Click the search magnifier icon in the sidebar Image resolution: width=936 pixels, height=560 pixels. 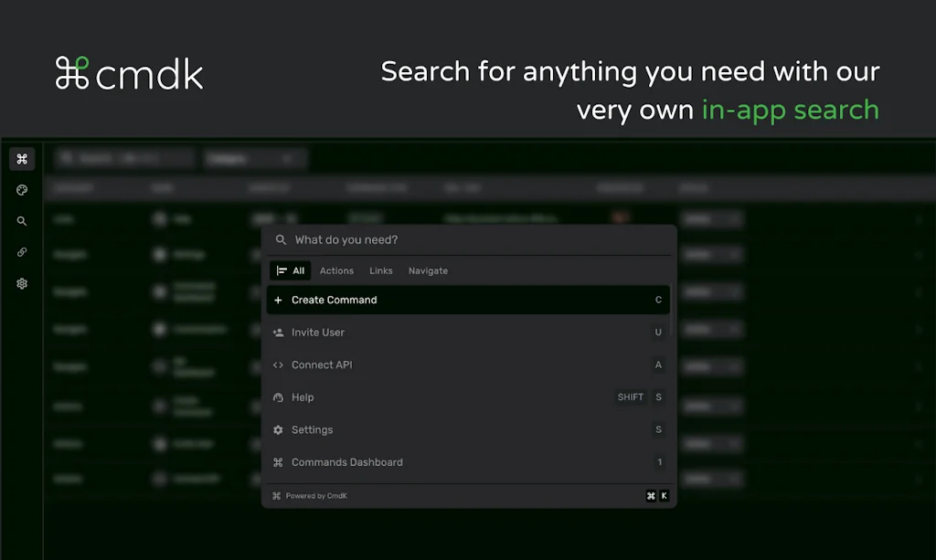[x=21, y=220]
